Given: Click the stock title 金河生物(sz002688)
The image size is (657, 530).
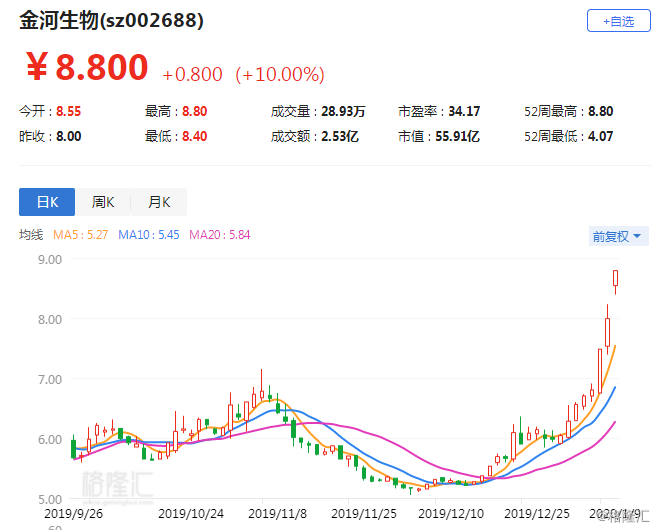Looking at the screenshot, I should 111,20.
